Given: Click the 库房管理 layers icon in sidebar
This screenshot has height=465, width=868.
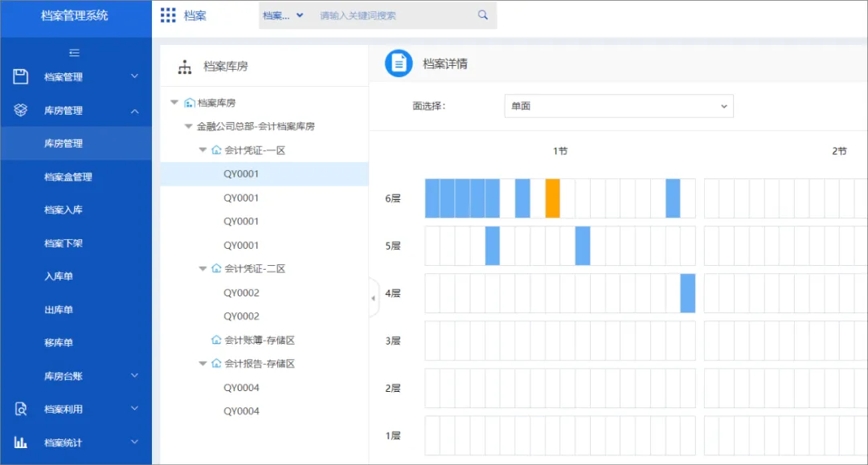Looking at the screenshot, I should pos(20,110).
